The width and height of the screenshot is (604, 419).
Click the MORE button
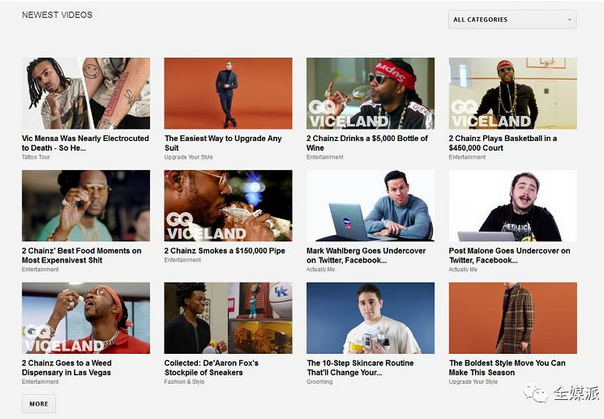point(39,404)
